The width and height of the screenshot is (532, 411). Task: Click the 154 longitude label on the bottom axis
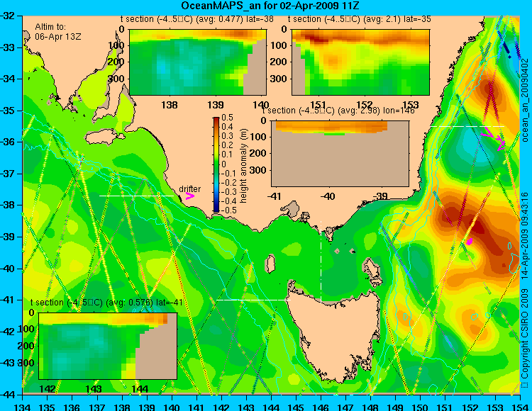[x=520, y=407]
